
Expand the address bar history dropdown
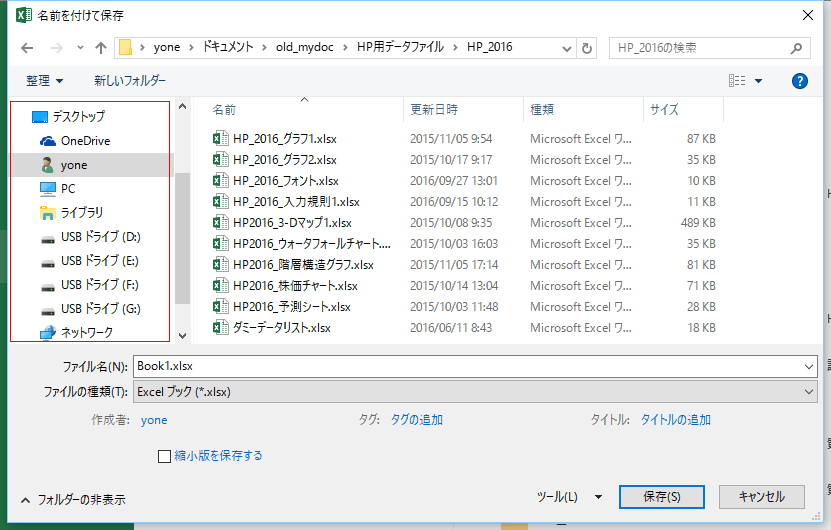click(x=567, y=49)
